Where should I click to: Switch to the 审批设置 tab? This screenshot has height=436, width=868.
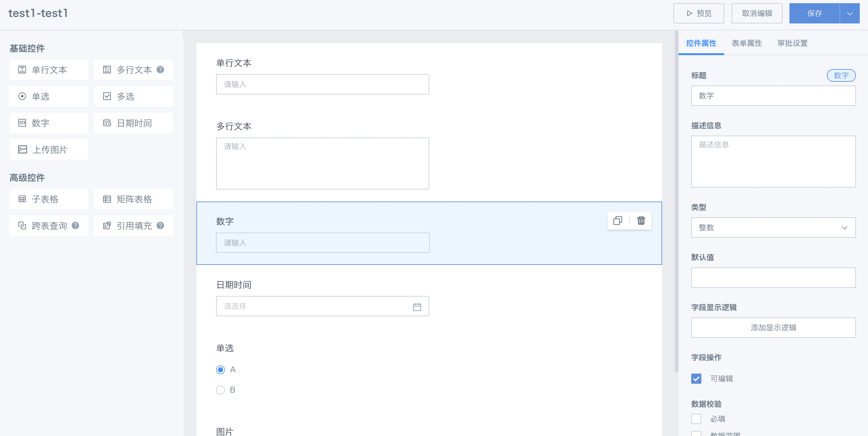pos(793,43)
